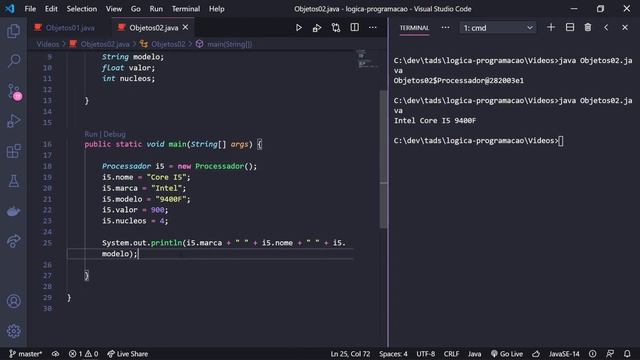Image resolution: width=640 pixels, height=360 pixels.
Task: Open the Extensions view
Action: point(13,151)
